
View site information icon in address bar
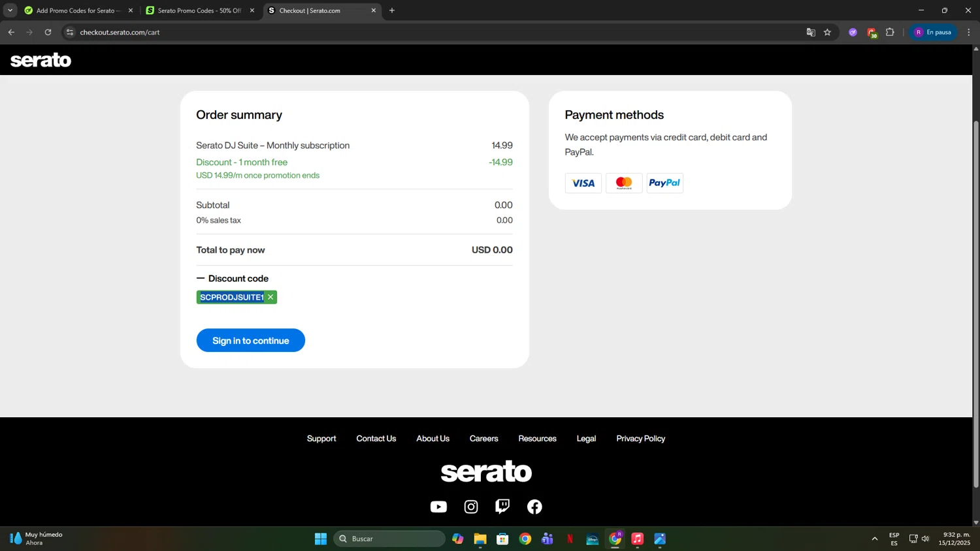(70, 32)
